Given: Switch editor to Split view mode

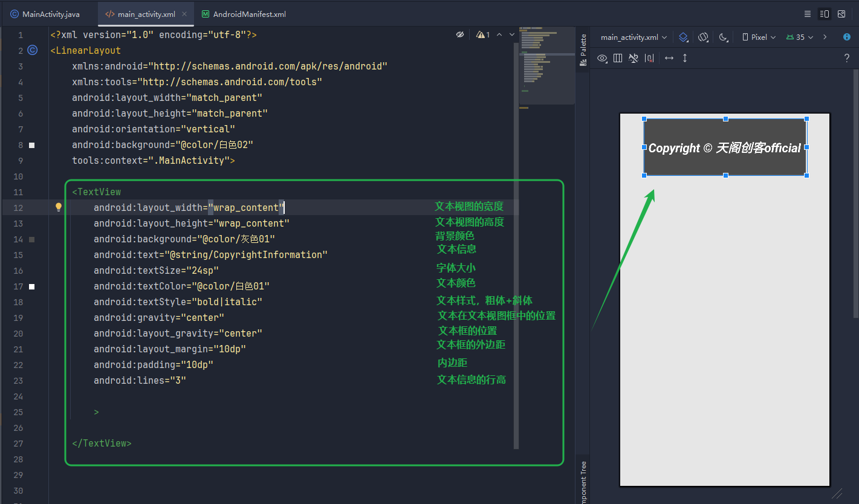Looking at the screenshot, I should point(825,14).
